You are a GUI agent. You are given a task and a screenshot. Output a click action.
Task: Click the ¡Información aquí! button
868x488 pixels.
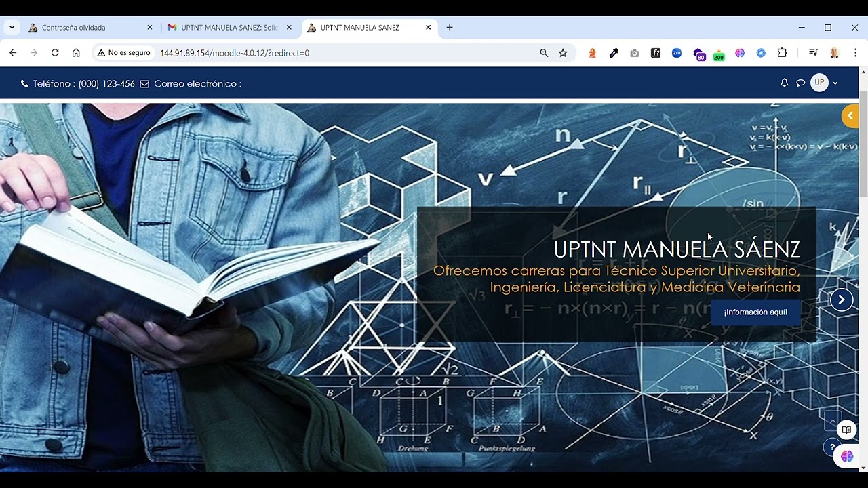point(755,312)
